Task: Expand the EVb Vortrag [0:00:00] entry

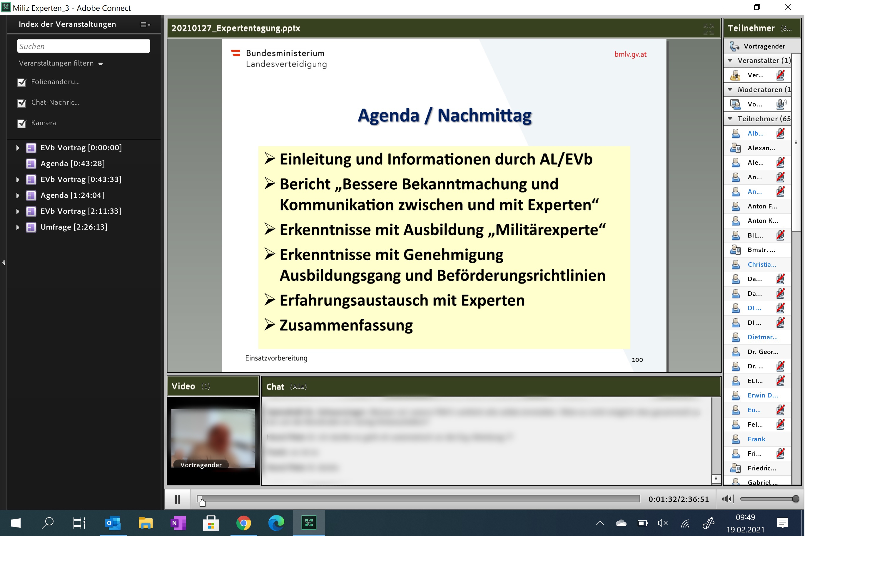Action: click(x=18, y=148)
